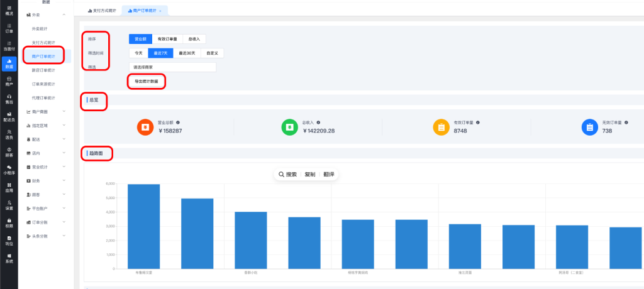Click 翻译 in the floating popup
This screenshot has height=289, width=644.
329,175
